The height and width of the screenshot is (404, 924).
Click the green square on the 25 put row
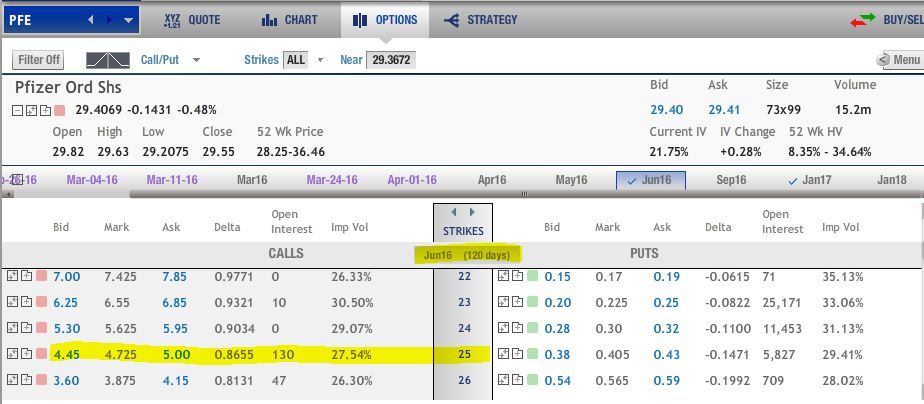click(532, 354)
